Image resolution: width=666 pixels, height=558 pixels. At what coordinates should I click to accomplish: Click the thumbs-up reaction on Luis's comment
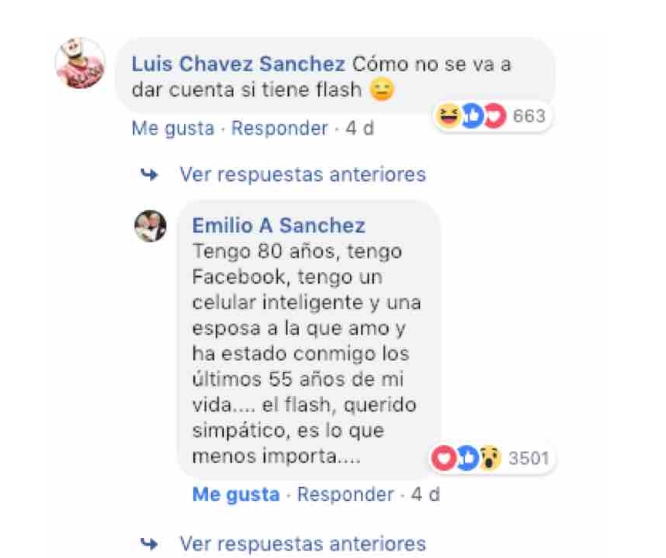coord(472,116)
